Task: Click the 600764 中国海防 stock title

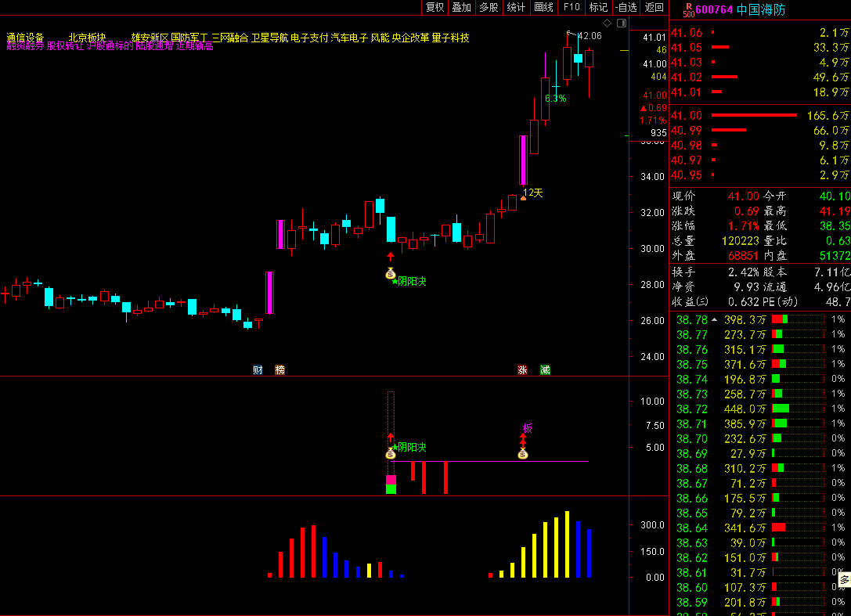Action: (x=741, y=10)
